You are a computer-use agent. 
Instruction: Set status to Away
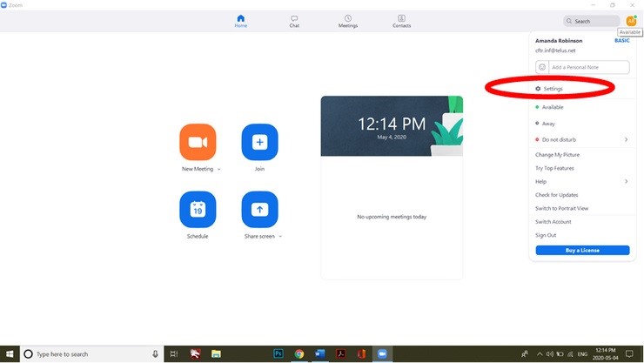tap(545, 124)
